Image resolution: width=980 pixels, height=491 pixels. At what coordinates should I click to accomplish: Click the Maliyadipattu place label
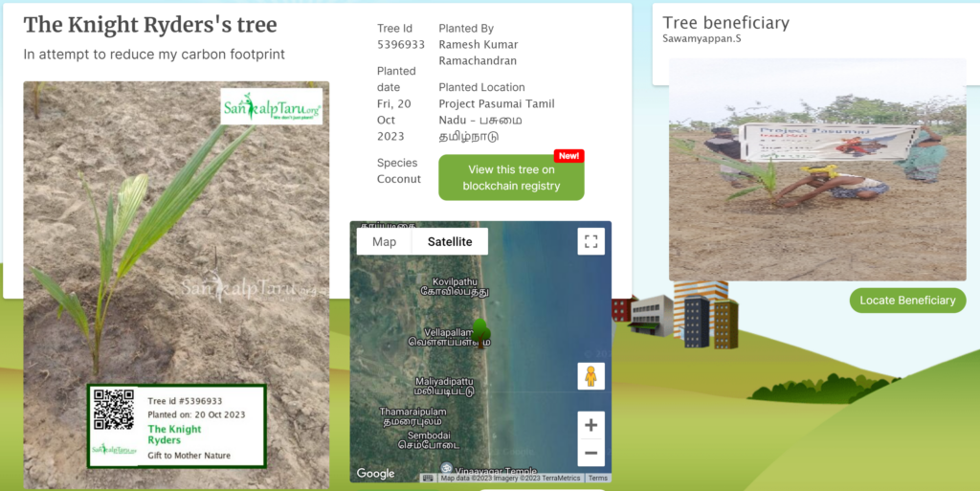pos(444,386)
